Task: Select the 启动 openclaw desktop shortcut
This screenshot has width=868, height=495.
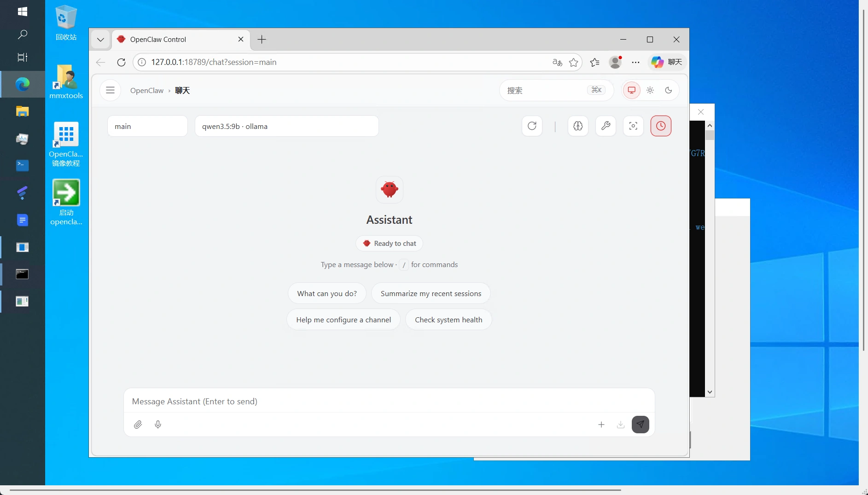Action: [x=66, y=203]
